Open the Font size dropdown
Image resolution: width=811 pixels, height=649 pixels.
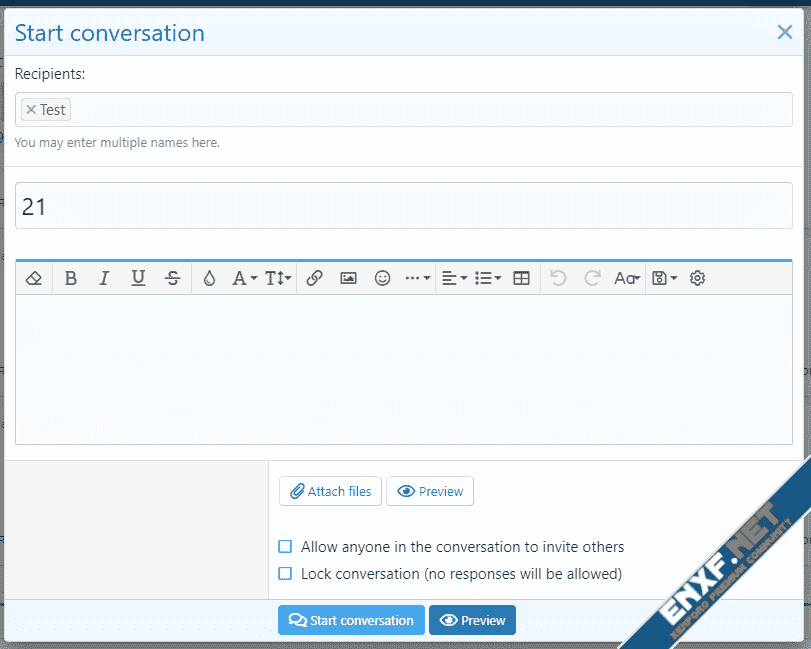[278, 279]
